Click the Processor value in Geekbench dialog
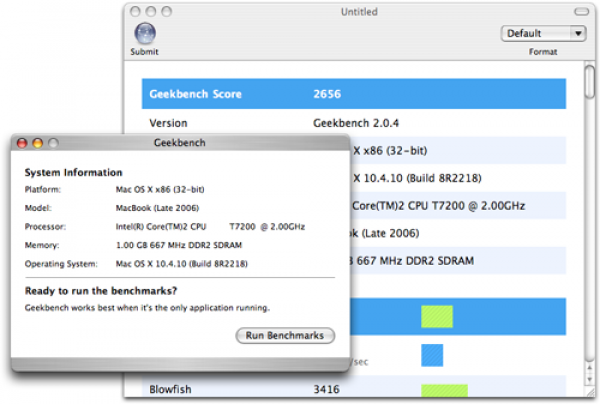 [210, 227]
